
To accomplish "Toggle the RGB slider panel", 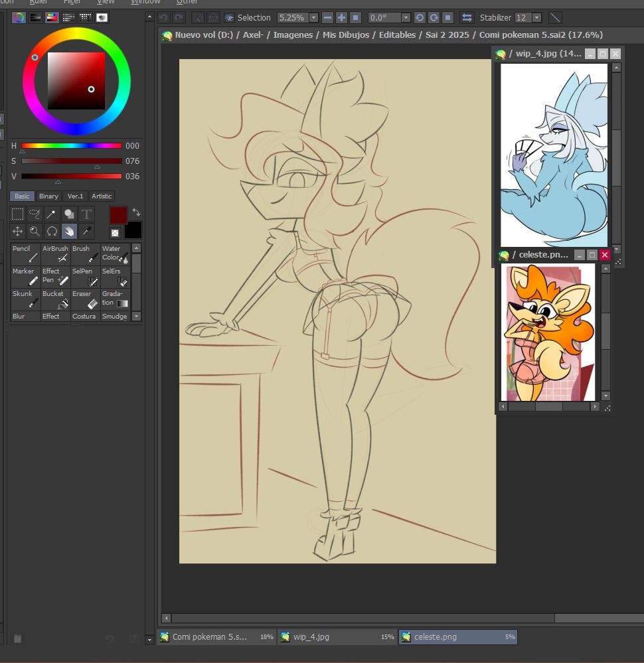I will pyautogui.click(x=36, y=18).
